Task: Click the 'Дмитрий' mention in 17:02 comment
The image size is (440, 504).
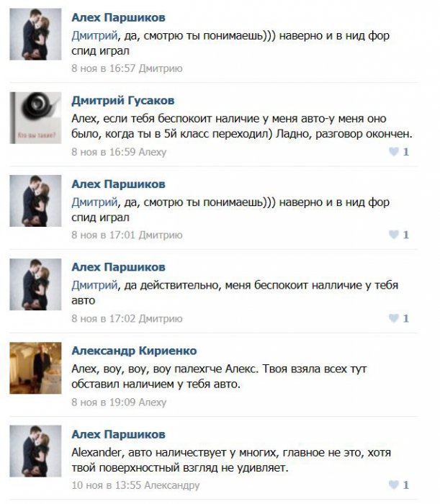Action: (94, 285)
